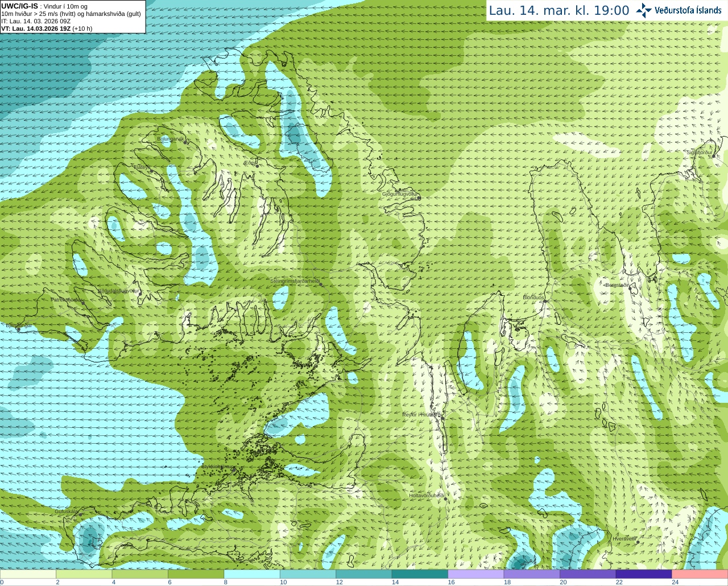728x586 pixels.
Task: Pick the olive green 6–8 scale swatch
Action: (x=196, y=574)
